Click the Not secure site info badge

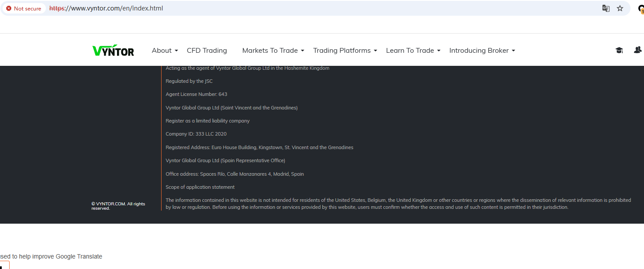24,8
